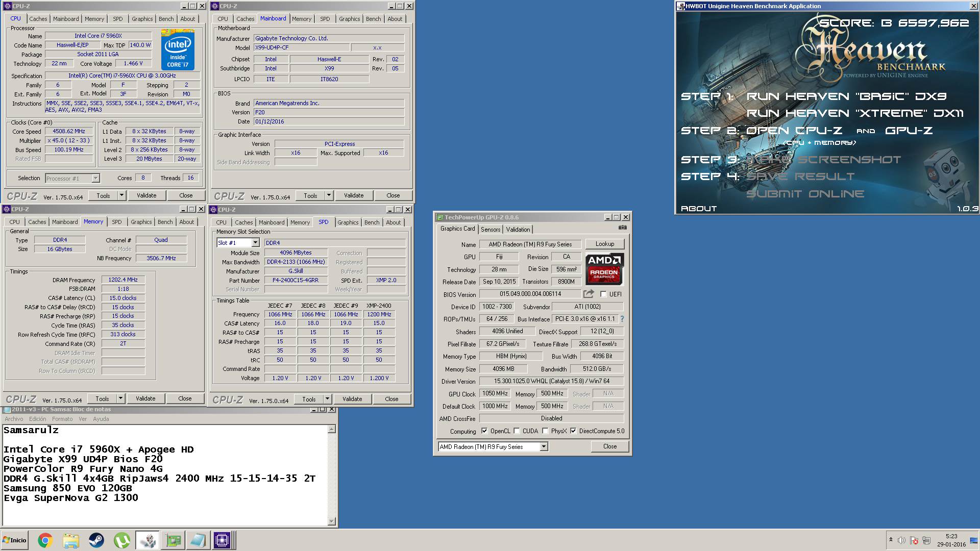Expand Tools arrow in CPU tab window
Viewport: 980px width, 551px height.
(x=121, y=195)
